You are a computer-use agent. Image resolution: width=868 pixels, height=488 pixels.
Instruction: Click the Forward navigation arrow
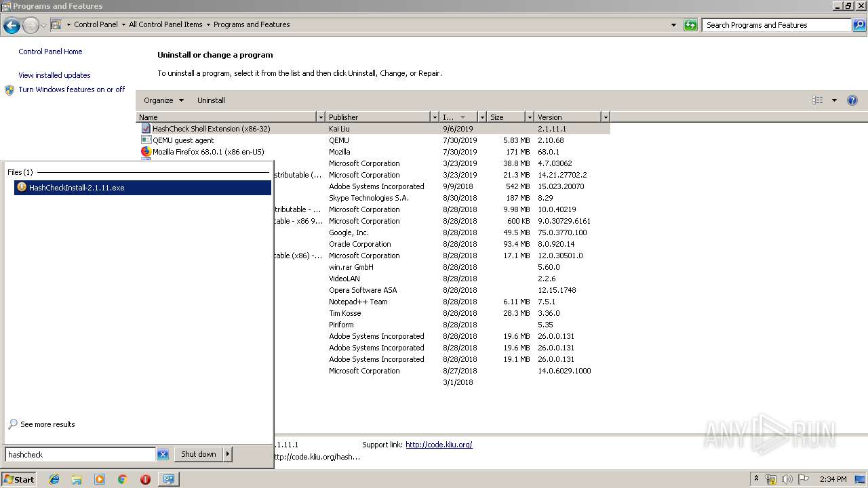[x=31, y=26]
